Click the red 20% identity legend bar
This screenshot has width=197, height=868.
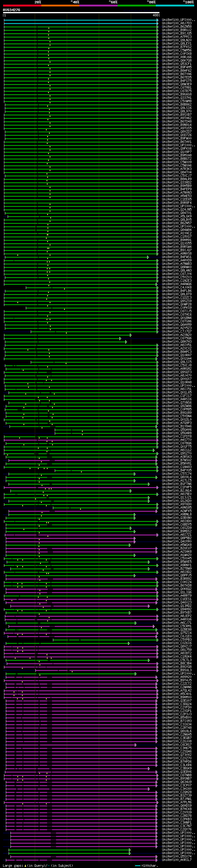(22, 6)
